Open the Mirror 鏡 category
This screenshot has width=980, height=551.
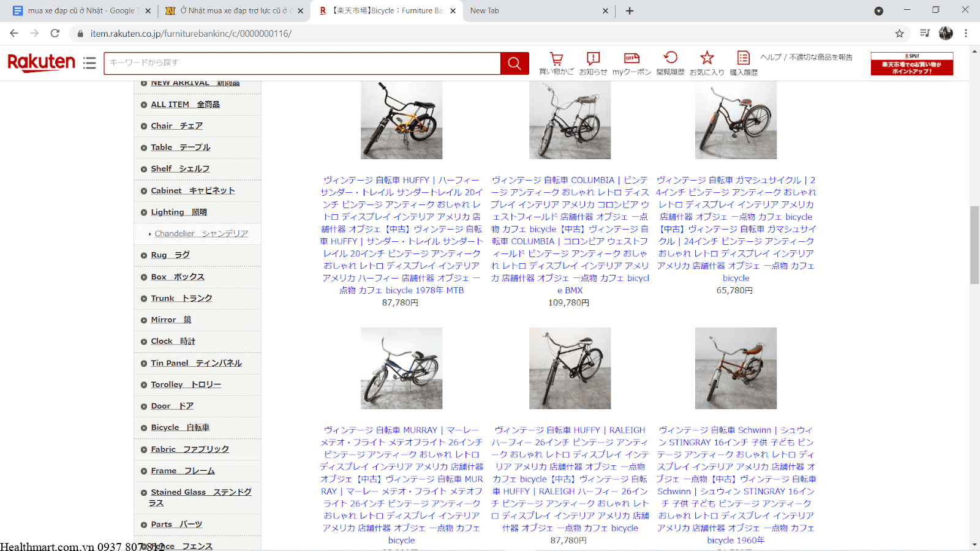point(171,320)
